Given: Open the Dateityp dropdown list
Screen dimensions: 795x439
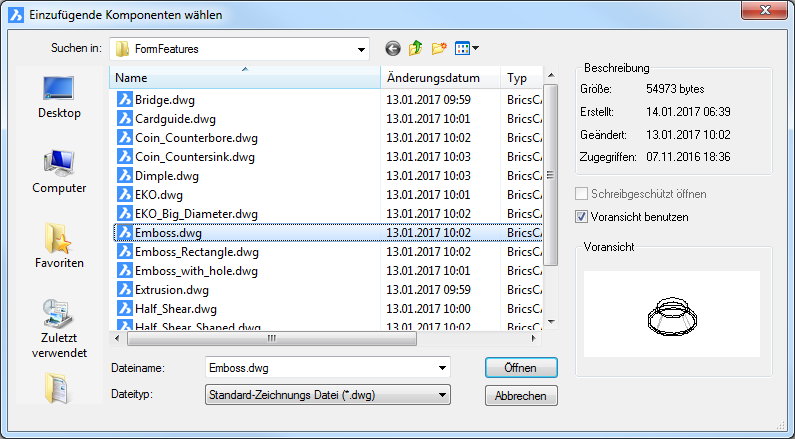Looking at the screenshot, I should click(x=441, y=396).
